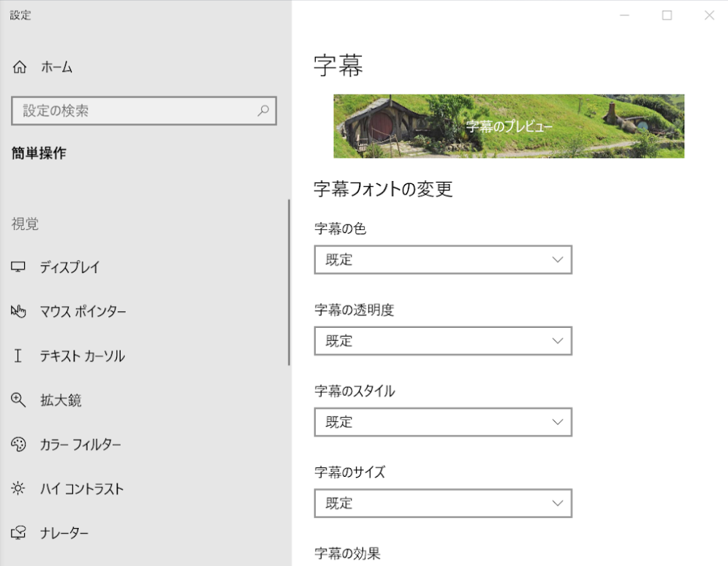Click the 字幕フォントの変更 heading
Viewport: 728px width, 566px height.
click(383, 189)
